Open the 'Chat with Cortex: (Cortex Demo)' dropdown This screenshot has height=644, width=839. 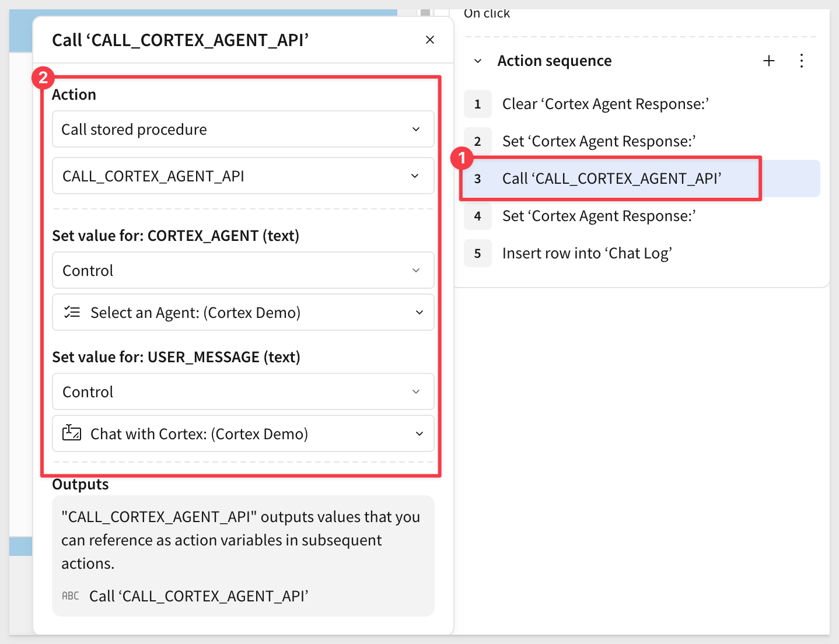tap(243, 434)
